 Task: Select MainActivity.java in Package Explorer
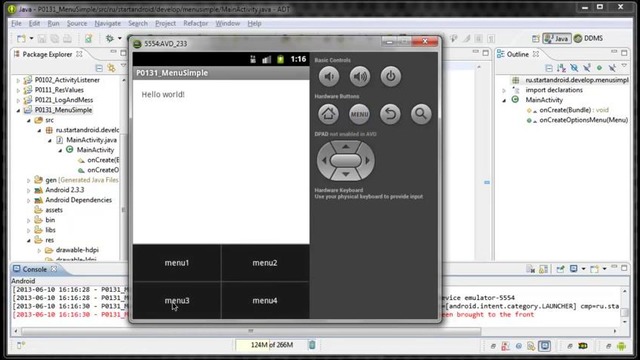coord(91,140)
